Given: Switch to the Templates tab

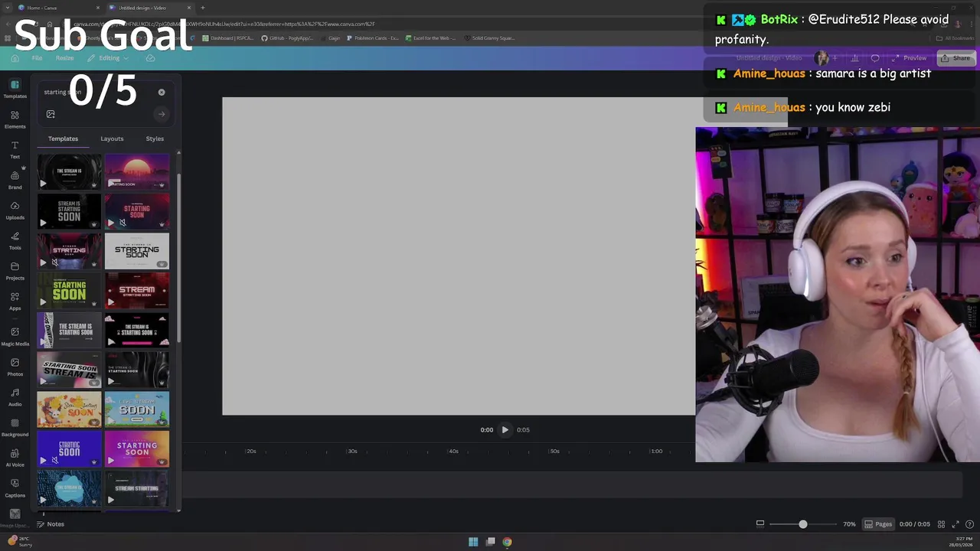Looking at the screenshot, I should click(63, 139).
